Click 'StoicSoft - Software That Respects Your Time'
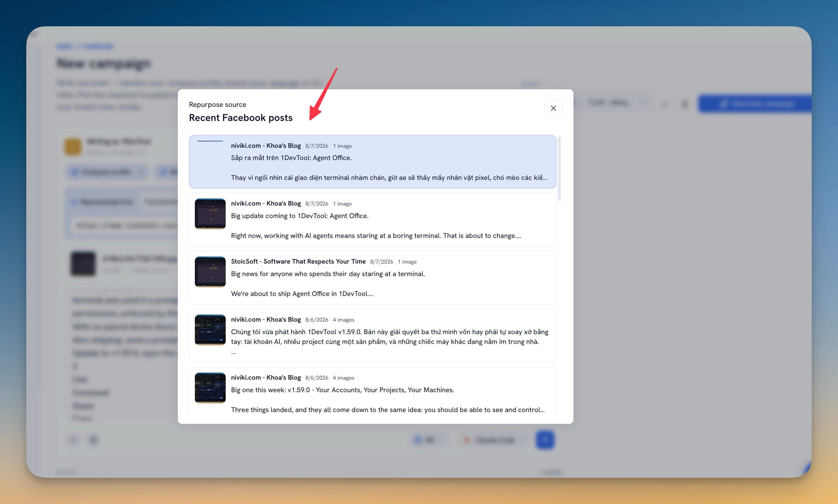Viewport: 838px width, 504px height. (298, 261)
